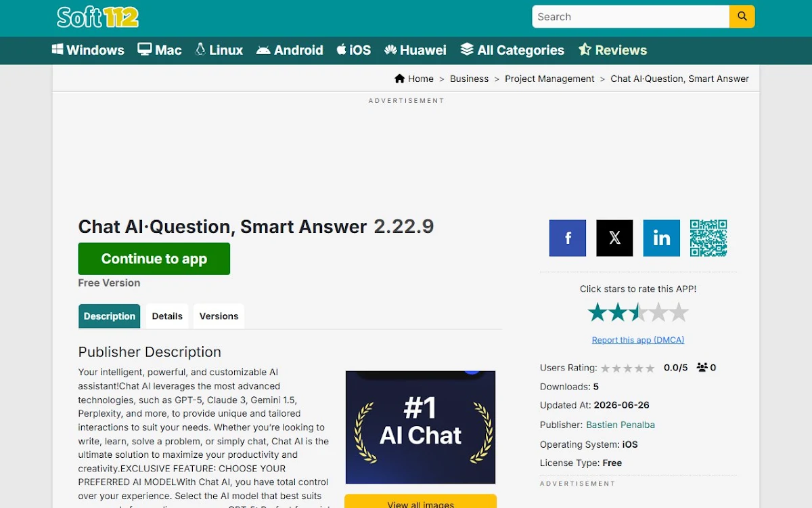This screenshot has height=508, width=812.
Task: Open the Huawei category
Action: [x=415, y=50]
